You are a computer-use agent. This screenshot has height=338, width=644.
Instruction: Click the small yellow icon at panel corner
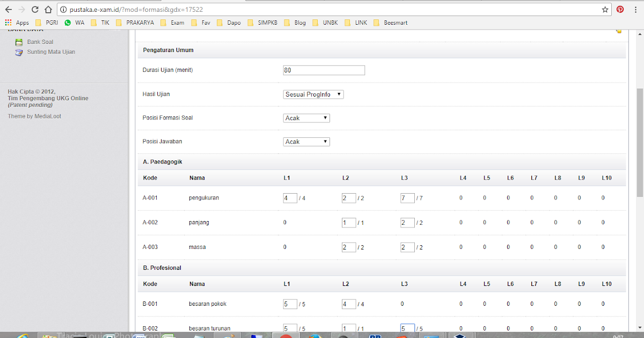(619, 32)
